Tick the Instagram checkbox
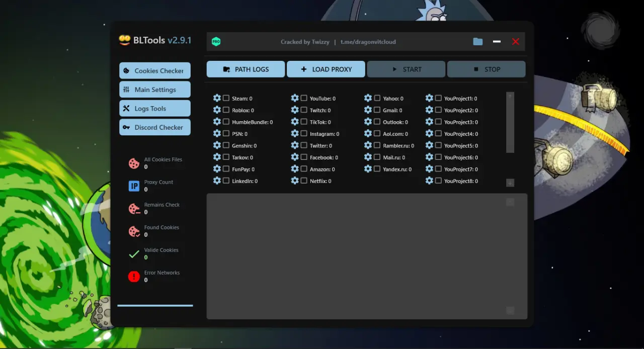 coord(304,133)
